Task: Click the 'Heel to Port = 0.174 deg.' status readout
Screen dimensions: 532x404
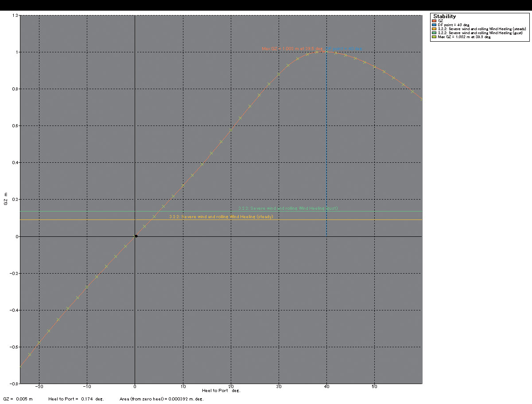Action: coord(76,399)
